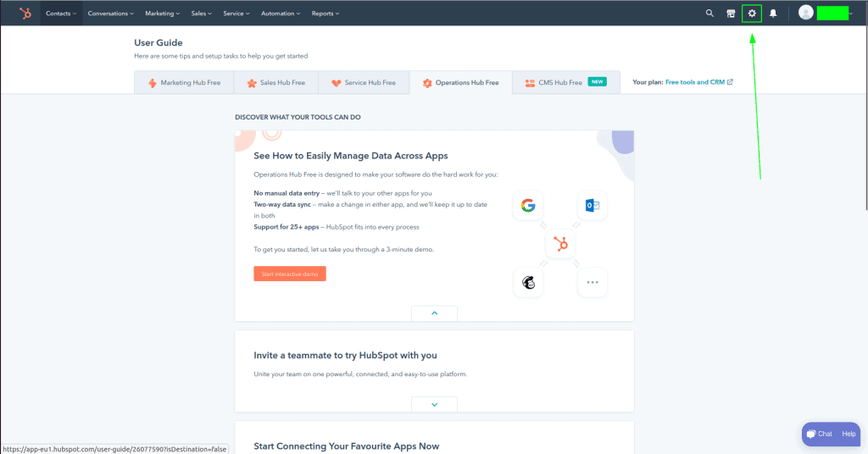Click the User Guide heading
The width and height of the screenshot is (868, 454).
coord(159,42)
